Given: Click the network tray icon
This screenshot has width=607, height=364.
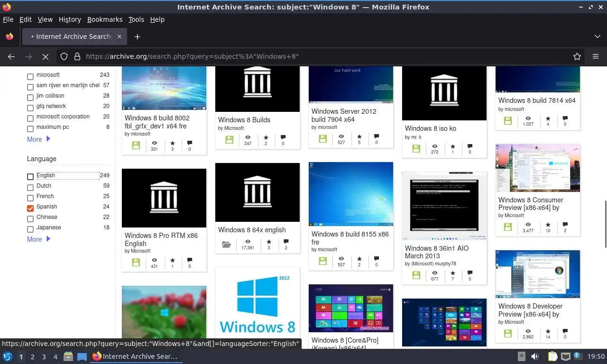Looking at the screenshot, I should click(565, 356).
